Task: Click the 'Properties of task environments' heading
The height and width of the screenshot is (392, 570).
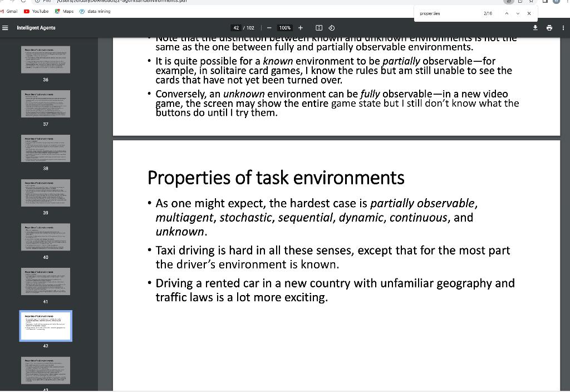Action: pos(276,178)
